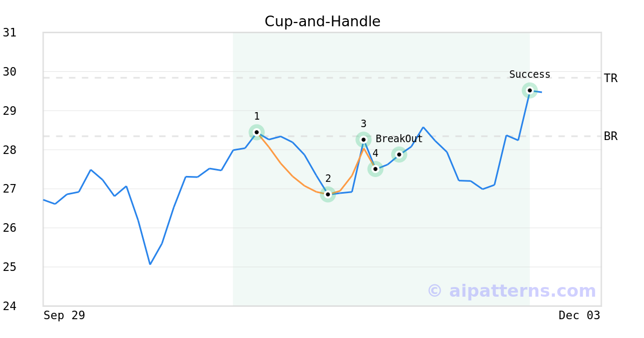Click the TR label on right axis
The height and width of the screenshot is (338, 644).
click(x=611, y=78)
